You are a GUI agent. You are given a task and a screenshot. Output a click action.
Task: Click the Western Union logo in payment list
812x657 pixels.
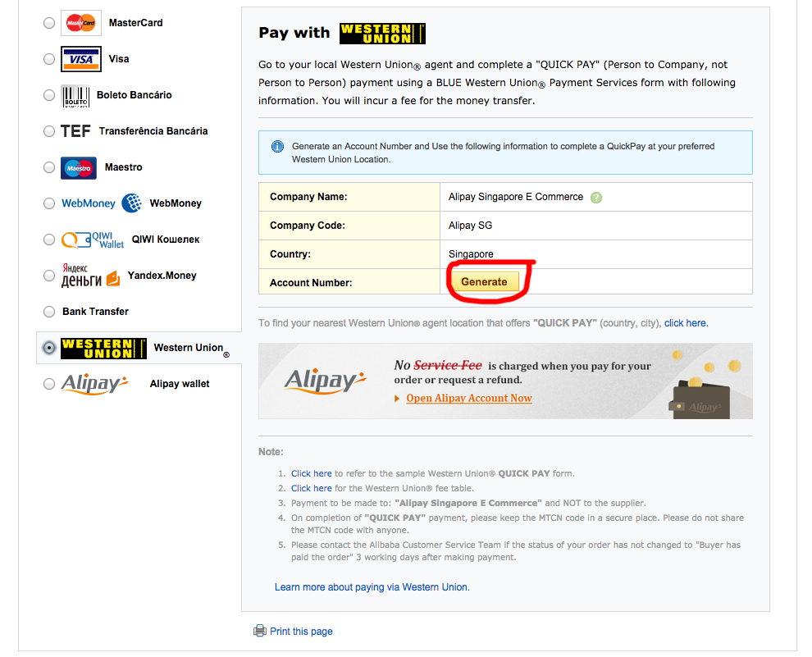[103, 349]
